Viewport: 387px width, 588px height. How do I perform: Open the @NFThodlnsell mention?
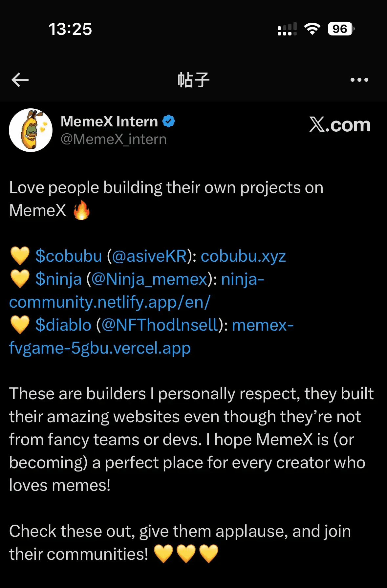pyautogui.click(x=160, y=325)
